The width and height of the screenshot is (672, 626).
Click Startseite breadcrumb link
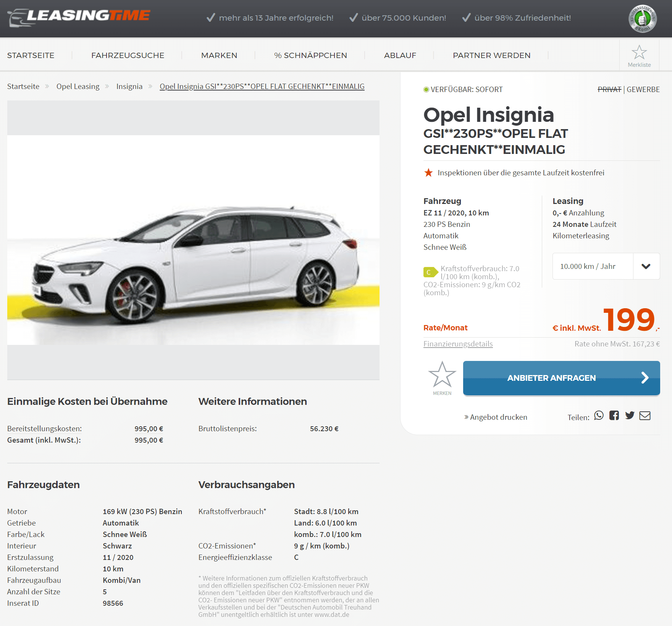pos(23,86)
